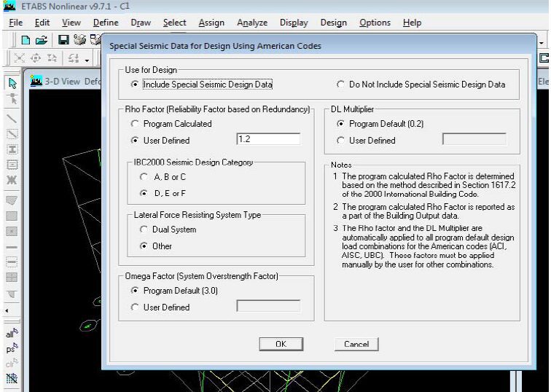Click the Clear Selection 'clr' icon
Image resolution: width=551 pixels, height=392 pixels.
coord(12,363)
